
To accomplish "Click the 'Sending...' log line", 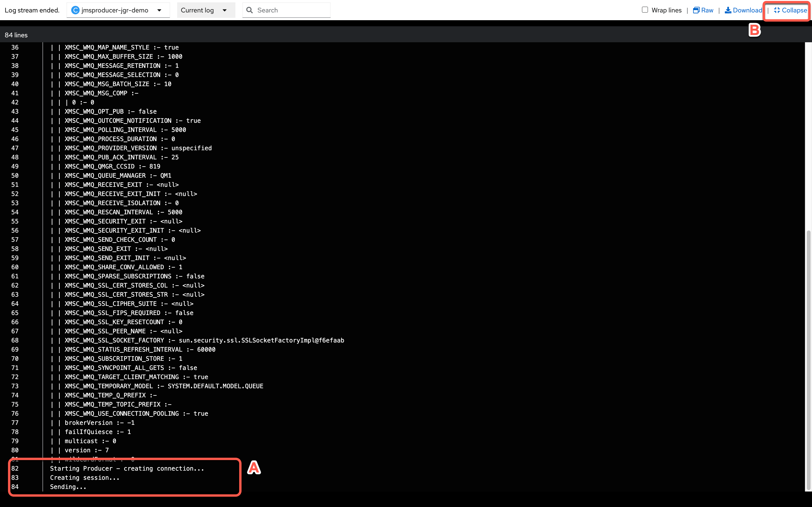I will (68, 487).
